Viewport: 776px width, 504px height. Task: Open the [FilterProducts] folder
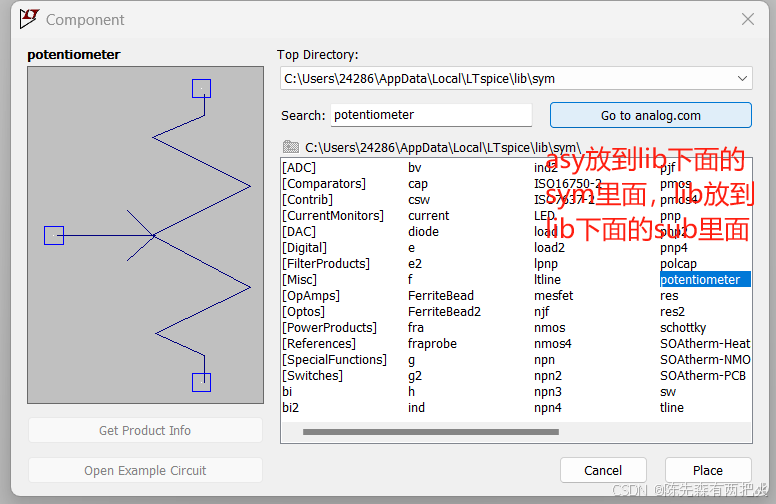pyautogui.click(x=326, y=264)
